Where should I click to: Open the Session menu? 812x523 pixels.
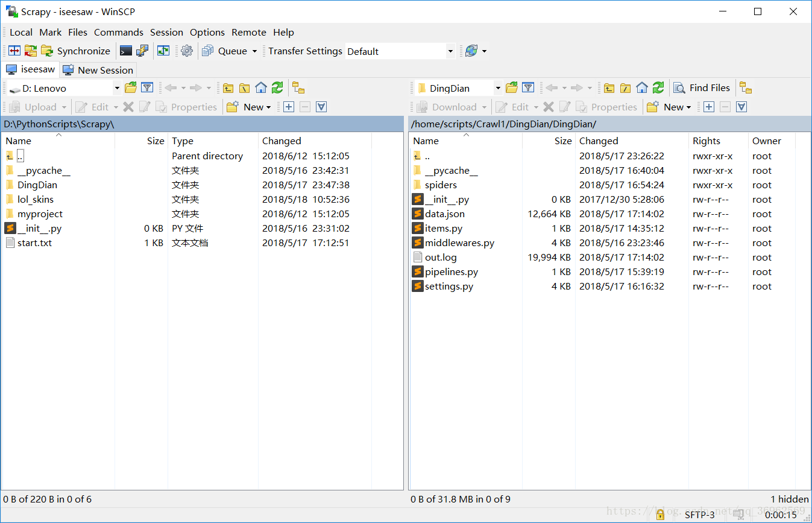tap(166, 33)
